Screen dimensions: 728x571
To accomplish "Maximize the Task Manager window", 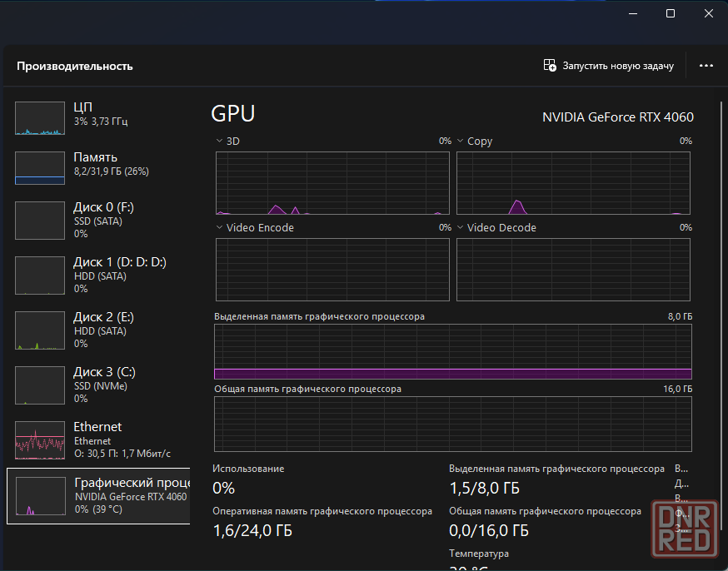I will pyautogui.click(x=671, y=13).
